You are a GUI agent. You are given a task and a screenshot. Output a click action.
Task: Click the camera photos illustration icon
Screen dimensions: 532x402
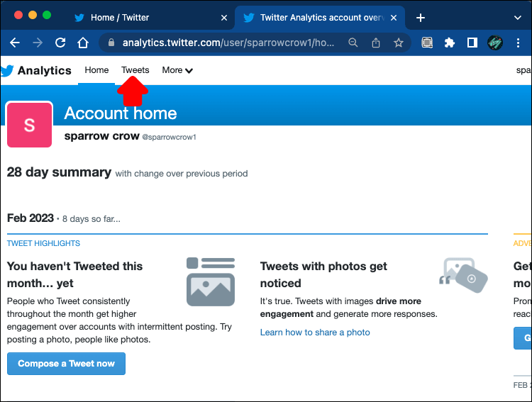463,275
